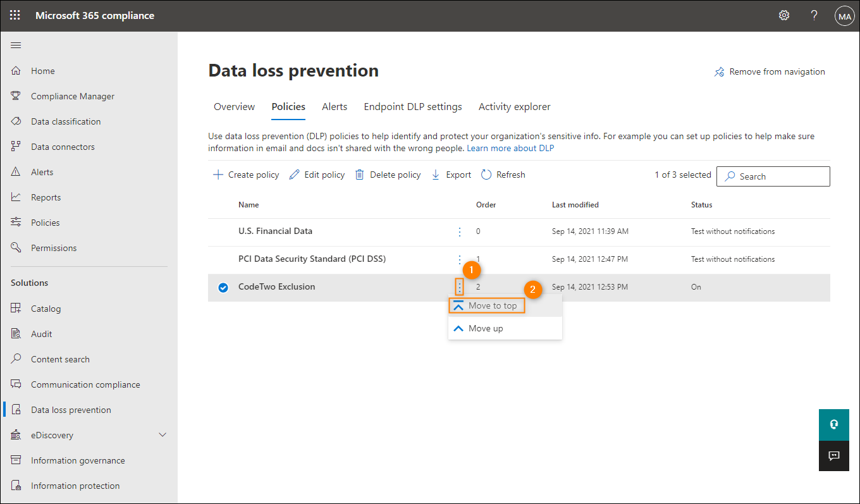Open the MA account avatar
860x504 pixels.
(845, 16)
